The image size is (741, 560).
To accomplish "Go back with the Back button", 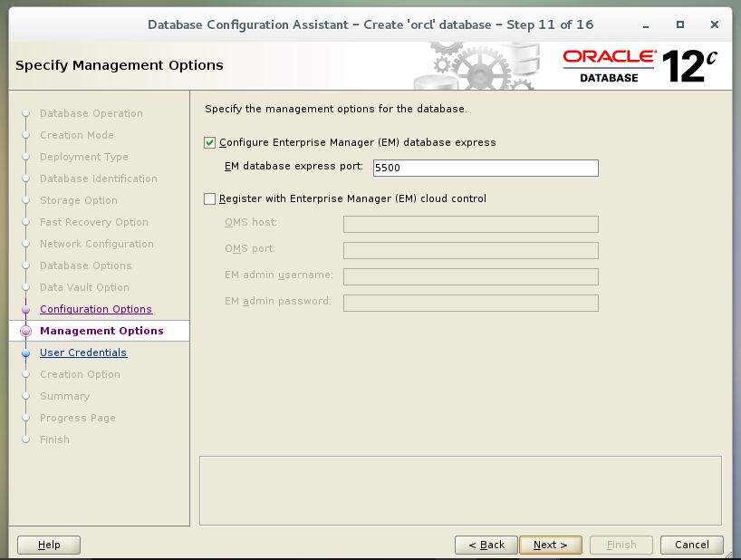I will [x=486, y=545].
